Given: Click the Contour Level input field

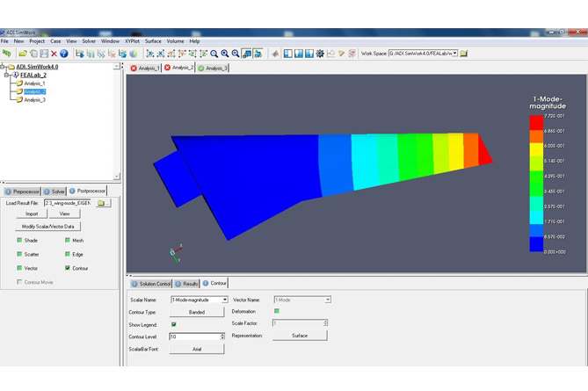Looking at the screenshot, I should coord(193,337).
